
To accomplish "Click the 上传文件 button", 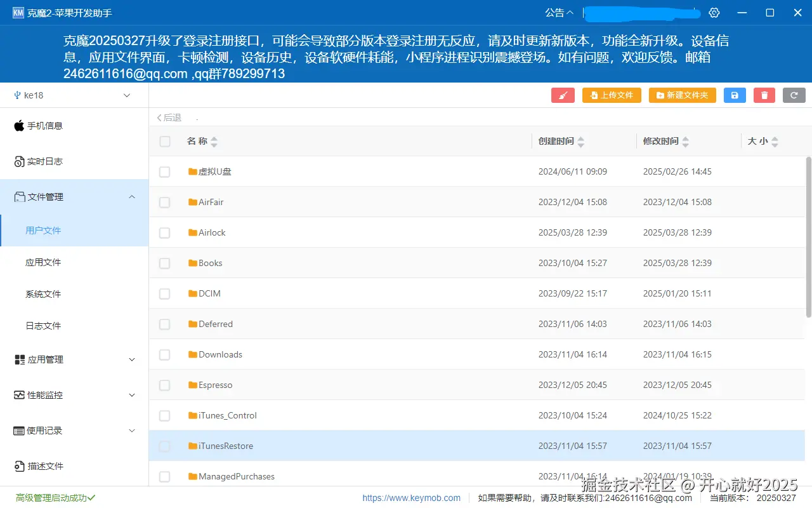I will click(612, 95).
